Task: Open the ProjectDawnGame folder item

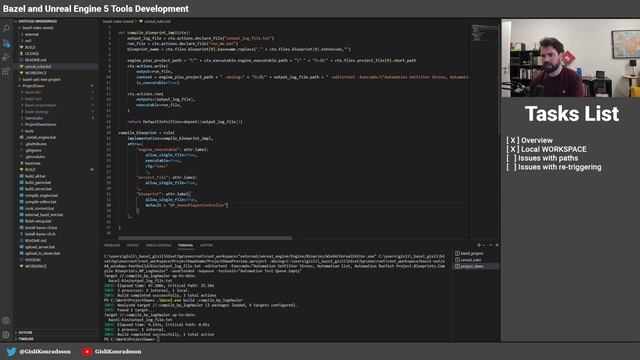Action: pos(40,125)
